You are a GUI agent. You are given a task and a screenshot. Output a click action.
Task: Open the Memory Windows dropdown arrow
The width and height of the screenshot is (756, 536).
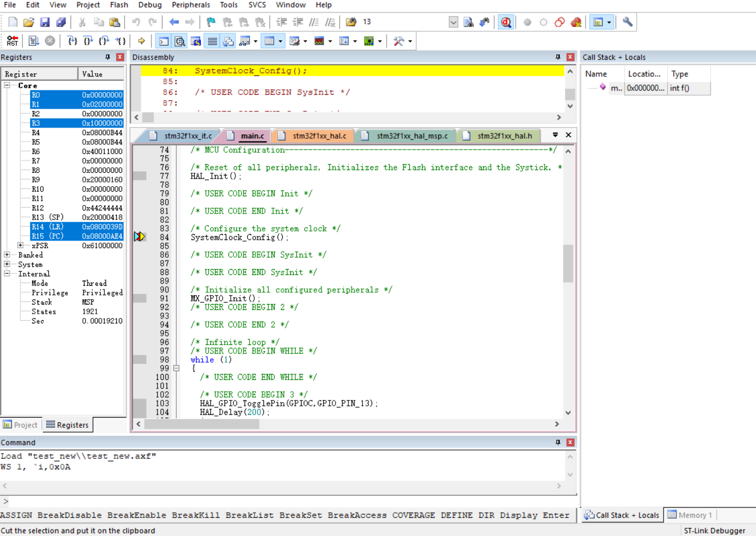click(280, 41)
